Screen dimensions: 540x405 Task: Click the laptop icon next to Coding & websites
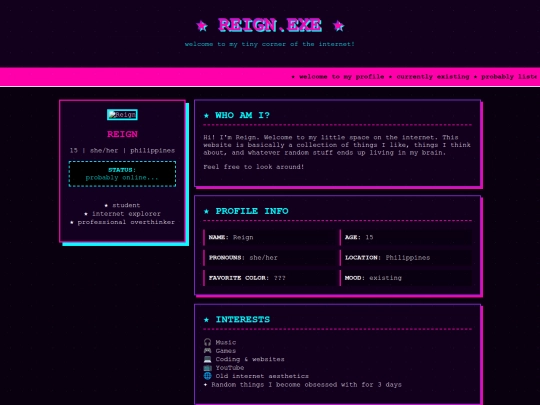point(207,359)
